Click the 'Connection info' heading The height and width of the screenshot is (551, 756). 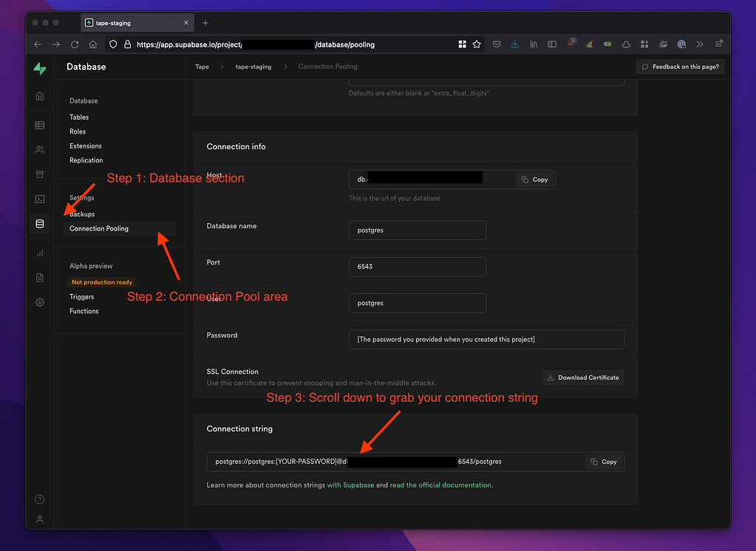236,146
